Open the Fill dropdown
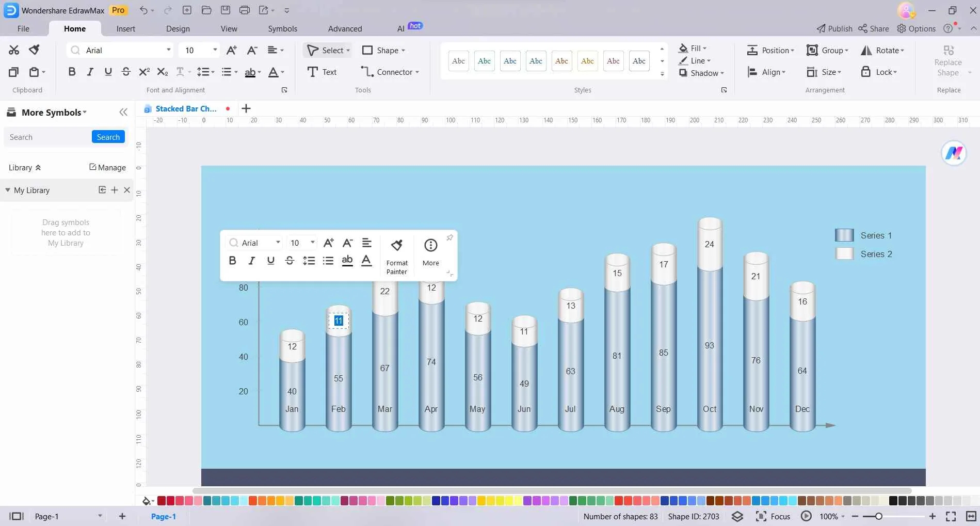Screen dimensions: 980x526 [x=693, y=48]
